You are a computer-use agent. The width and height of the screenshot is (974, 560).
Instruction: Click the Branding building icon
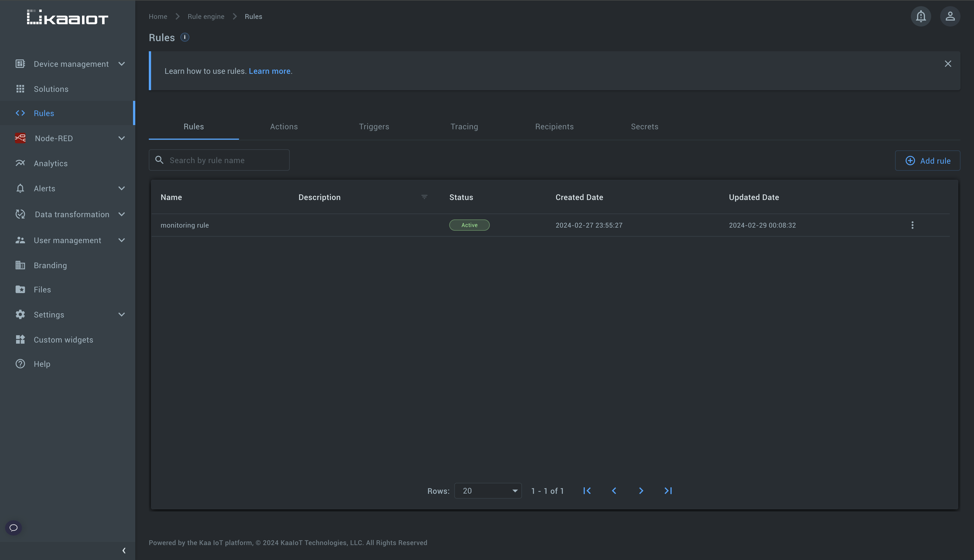20,265
